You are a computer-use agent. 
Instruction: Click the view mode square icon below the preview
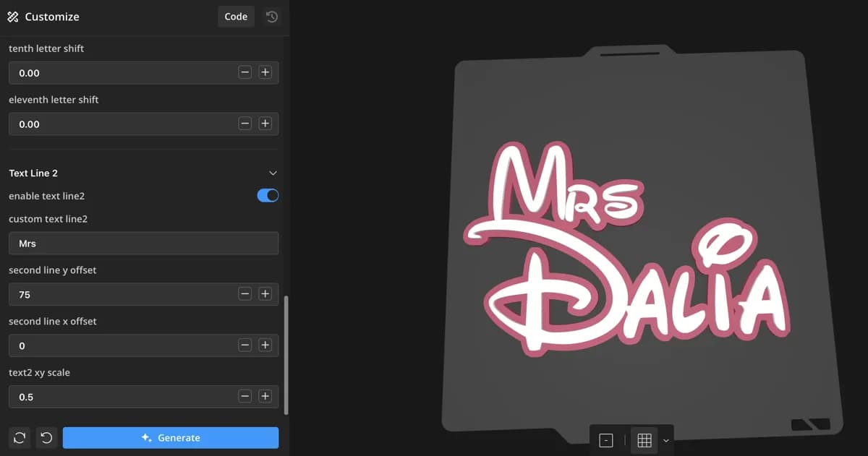click(606, 440)
